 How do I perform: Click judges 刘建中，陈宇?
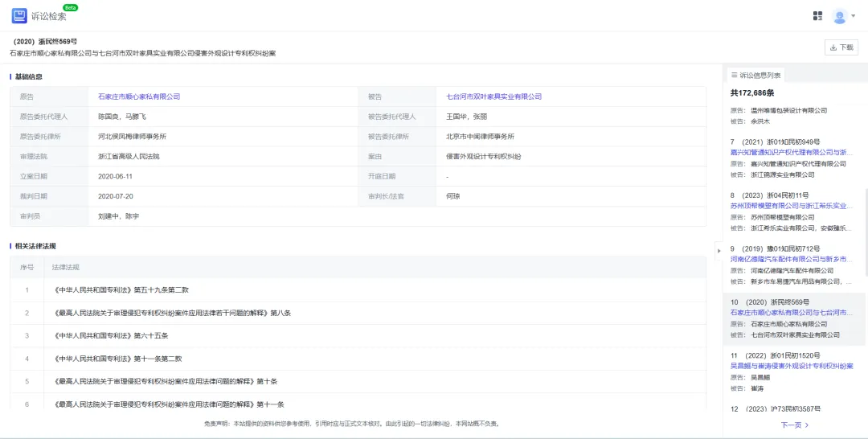pos(118,216)
